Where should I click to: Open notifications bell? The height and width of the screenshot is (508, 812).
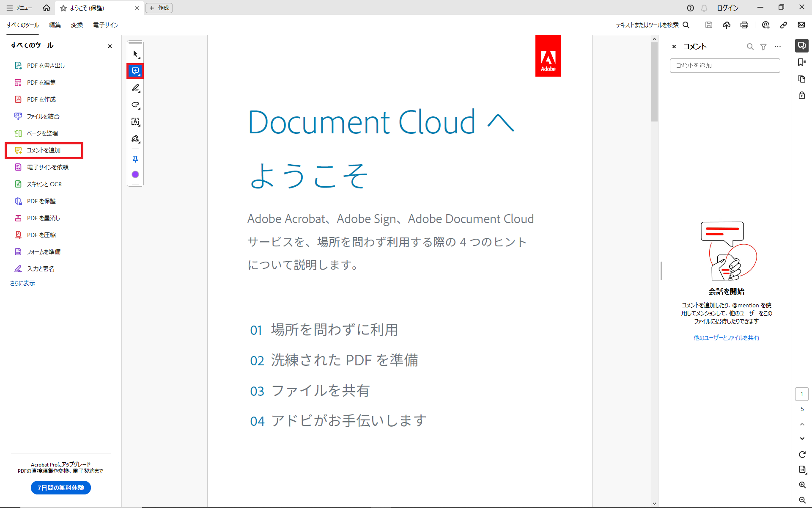[x=704, y=8]
